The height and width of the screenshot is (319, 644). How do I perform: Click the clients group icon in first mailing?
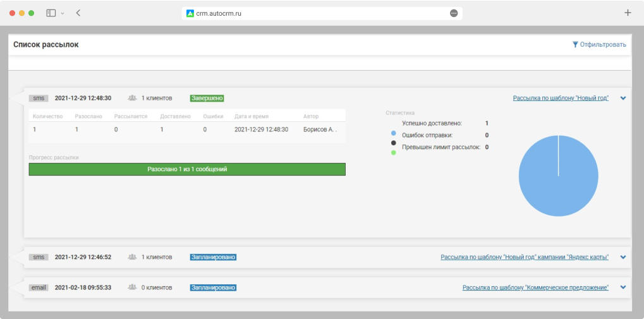click(x=132, y=98)
